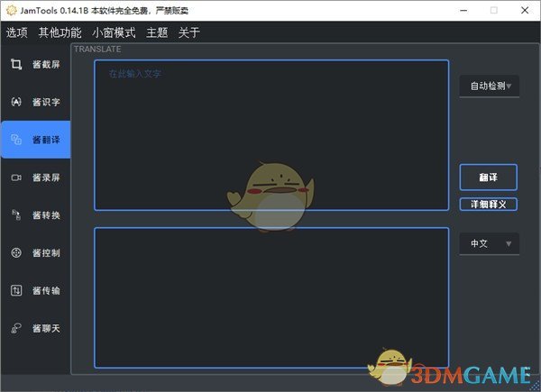This screenshot has height=392, width=541.
Task: Switch to the 酱录屏 tab label
Action: 46,178
